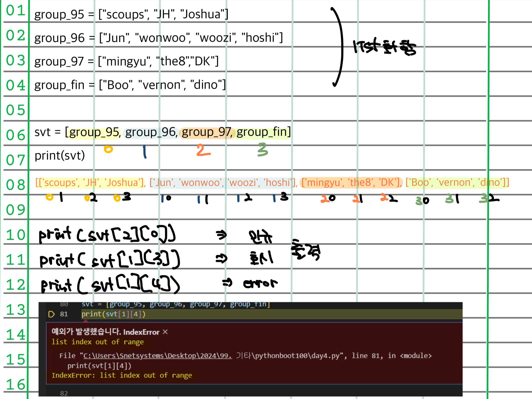Click the 'IndexError: list index out of range' traceback line
Image resolution: width=532 pixels, height=399 pixels.
[x=122, y=375]
